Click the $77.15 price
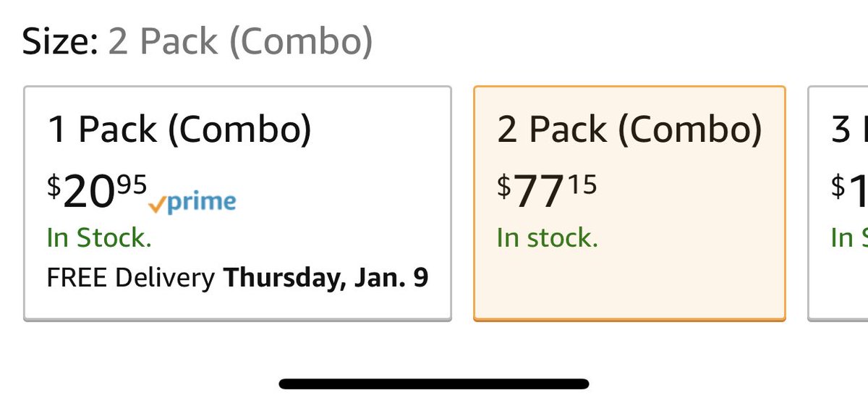 [548, 190]
